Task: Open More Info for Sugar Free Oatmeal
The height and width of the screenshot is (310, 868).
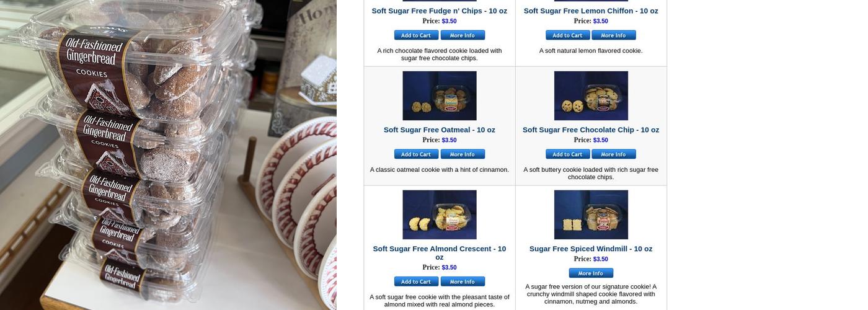Action: (463, 154)
